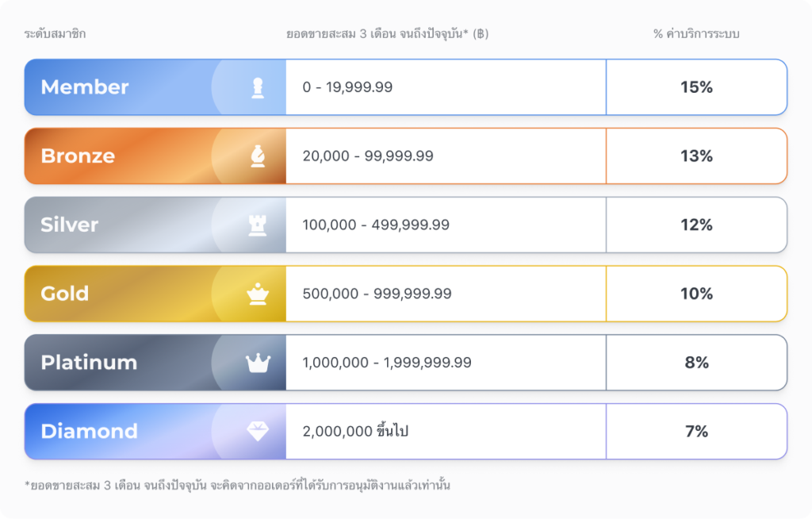Screen dimensions: 812x519
Task: Click the 13% system fee cell
Action: point(696,156)
